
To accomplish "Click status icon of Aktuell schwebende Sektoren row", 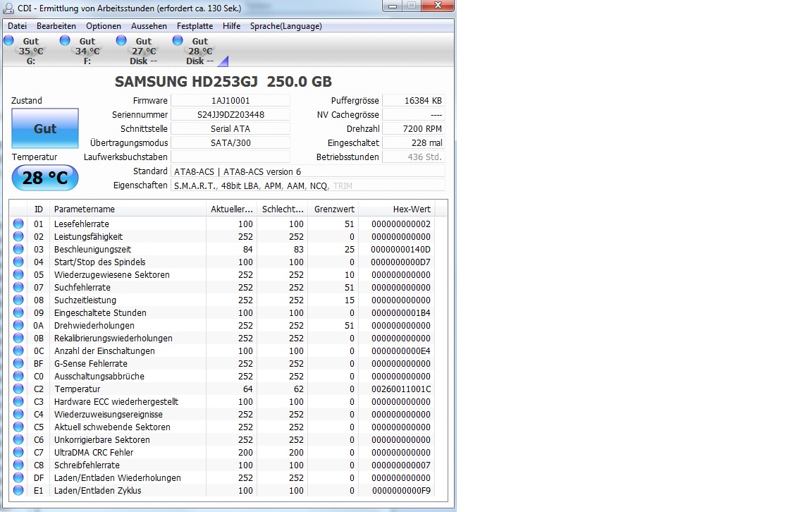I will click(x=18, y=427).
